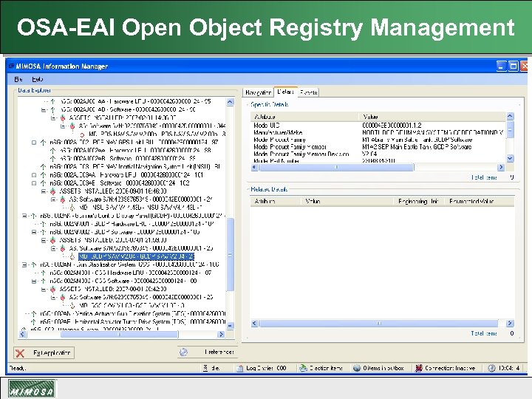Click the arrow icon of Vertical Actuator Gun Elevation row
532x399 pixels.
tap(33, 313)
